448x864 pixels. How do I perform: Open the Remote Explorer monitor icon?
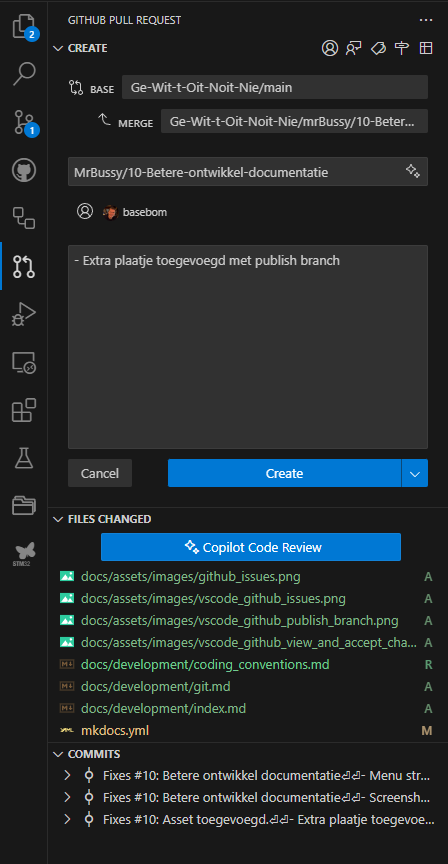point(24,363)
